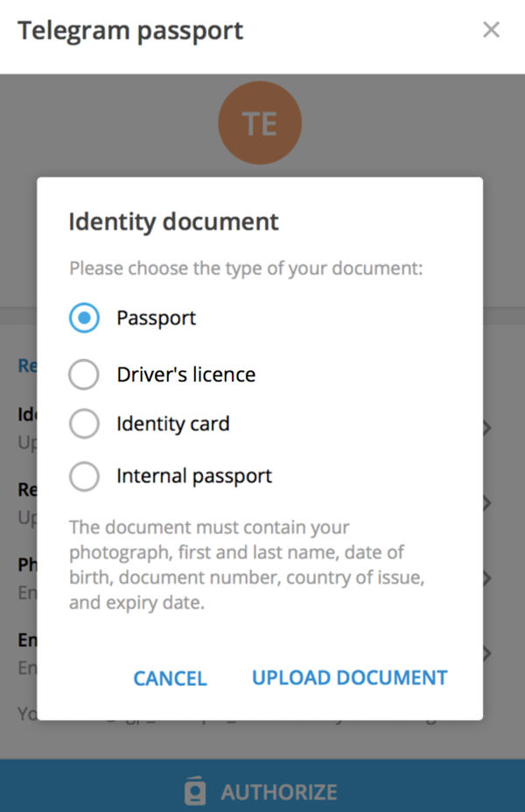Click the "Identity card" label text
The image size is (525, 812).
coord(172,424)
